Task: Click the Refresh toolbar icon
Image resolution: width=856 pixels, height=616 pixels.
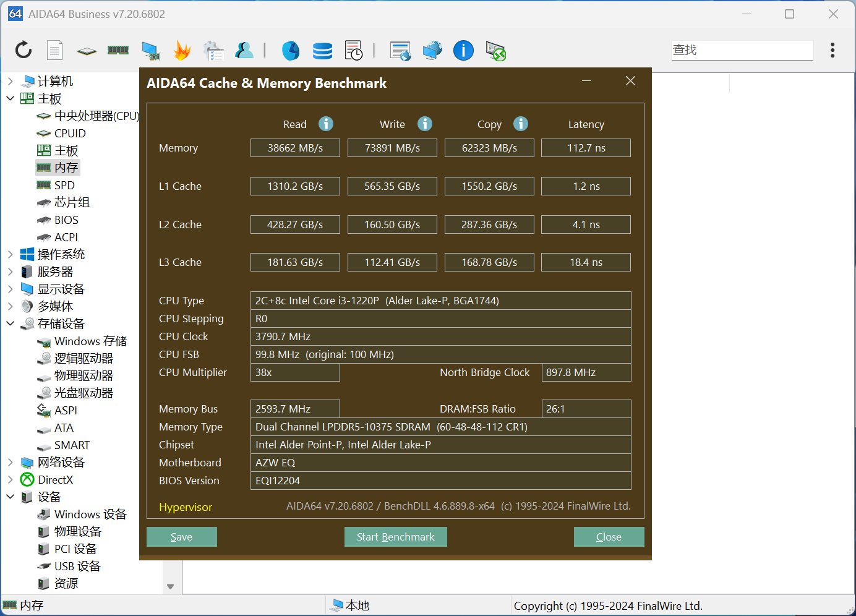Action: pos(24,50)
